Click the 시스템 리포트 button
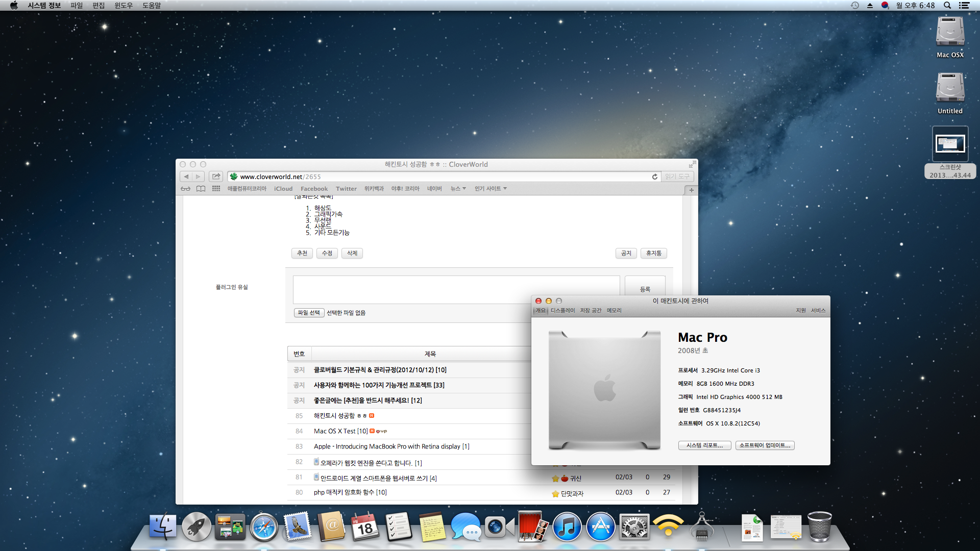Screen dimensions: 980x551 pyautogui.click(x=704, y=445)
